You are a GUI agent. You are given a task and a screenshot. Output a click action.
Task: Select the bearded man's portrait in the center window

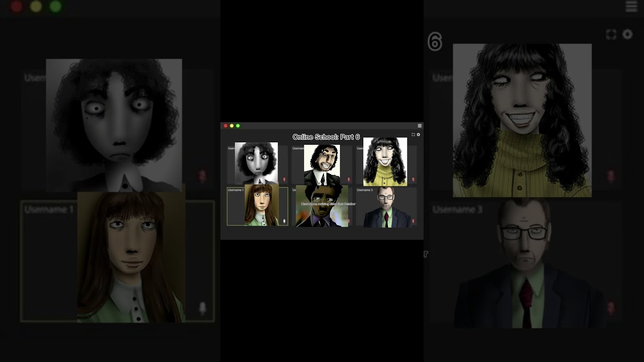[321, 165]
